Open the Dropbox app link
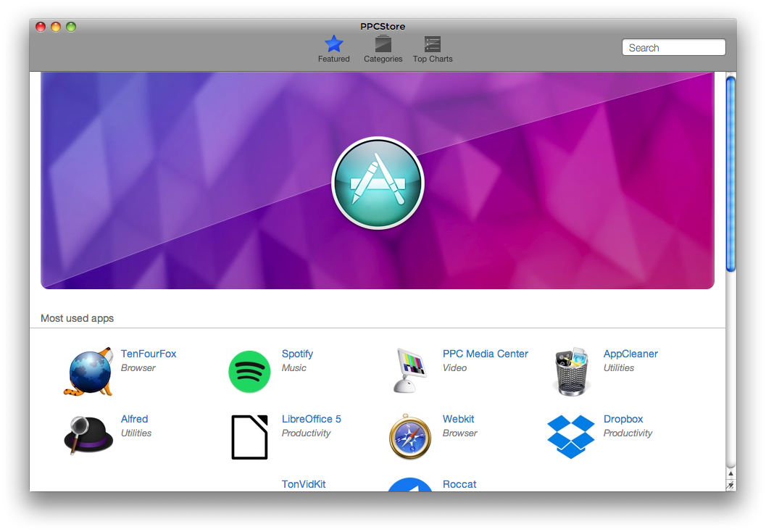766x532 pixels. click(623, 419)
